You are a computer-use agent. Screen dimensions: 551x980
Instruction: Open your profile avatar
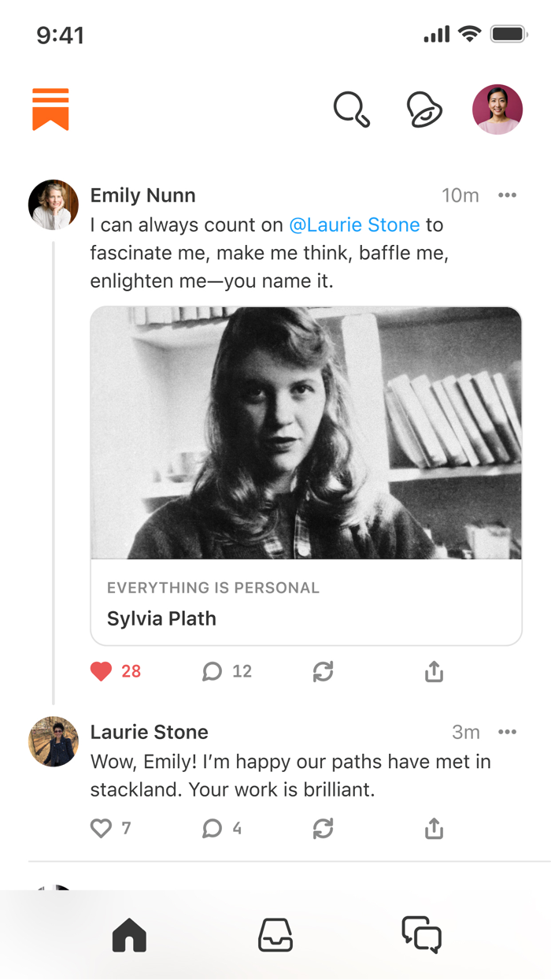497,110
